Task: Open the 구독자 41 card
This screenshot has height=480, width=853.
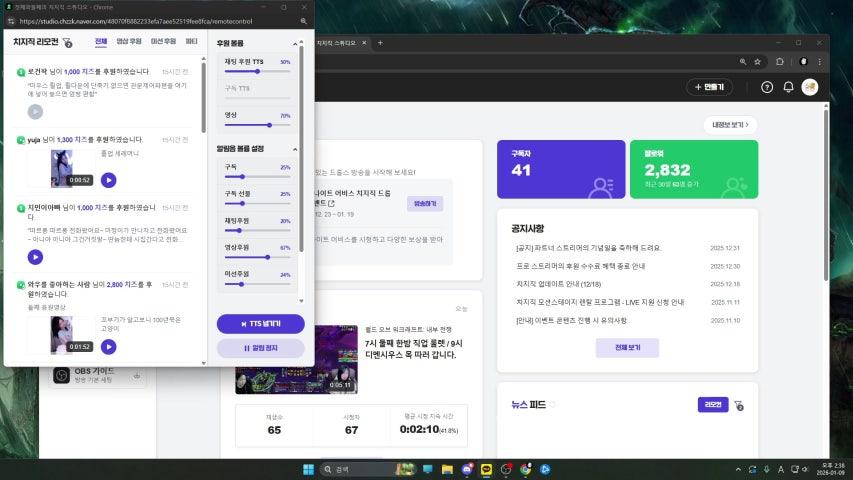Action: (561, 169)
